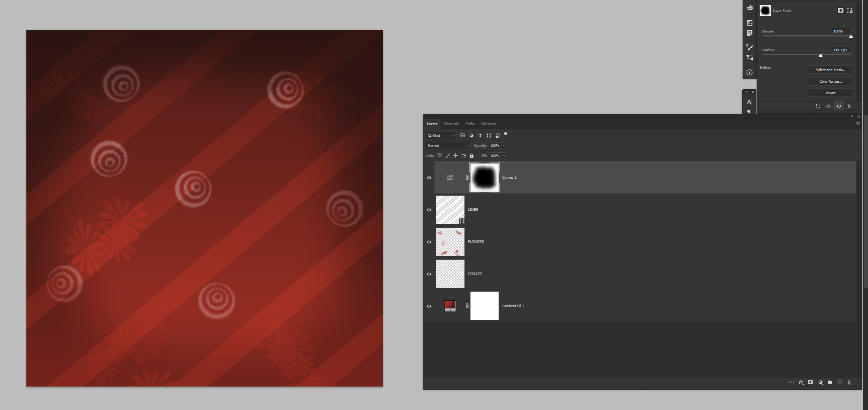Image resolution: width=868 pixels, height=410 pixels.
Task: Click the Curves 1 layer mask thumbnail
Action: point(484,177)
